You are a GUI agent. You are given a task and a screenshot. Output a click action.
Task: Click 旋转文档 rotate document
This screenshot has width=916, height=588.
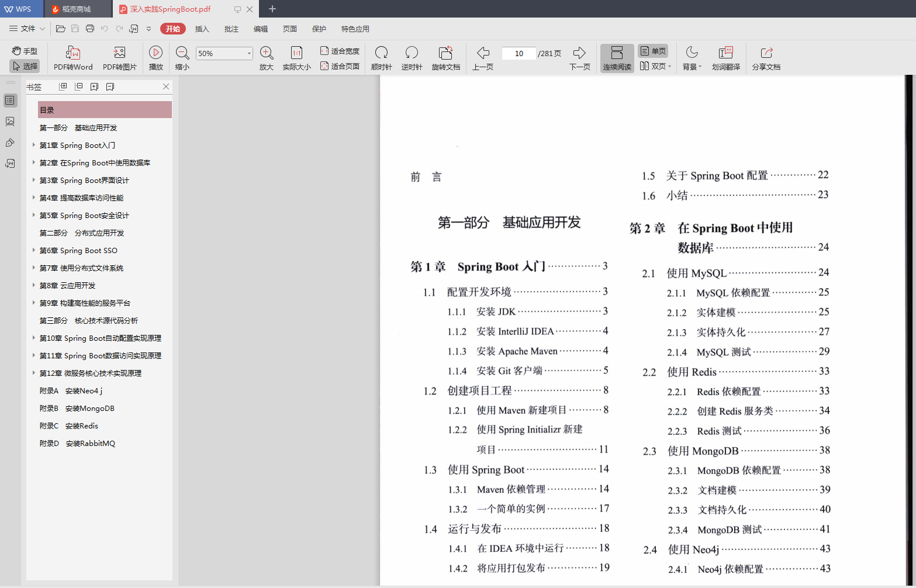pos(446,58)
